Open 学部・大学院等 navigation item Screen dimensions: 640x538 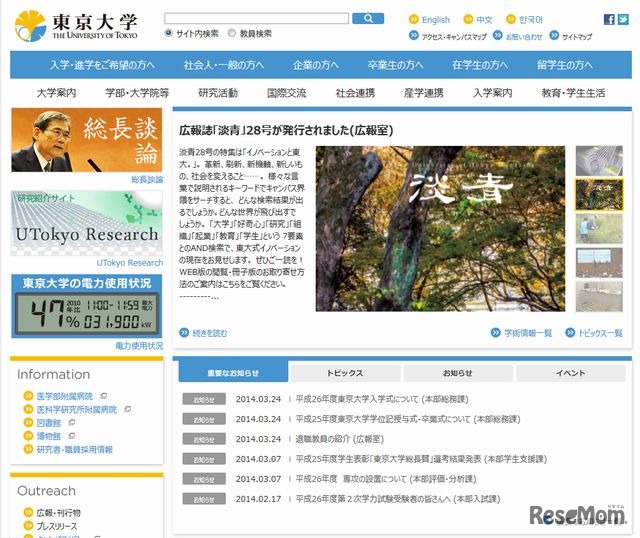click(137, 93)
